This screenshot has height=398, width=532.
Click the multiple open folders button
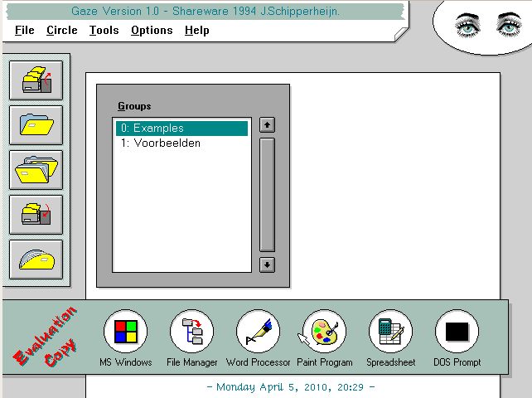(x=36, y=170)
